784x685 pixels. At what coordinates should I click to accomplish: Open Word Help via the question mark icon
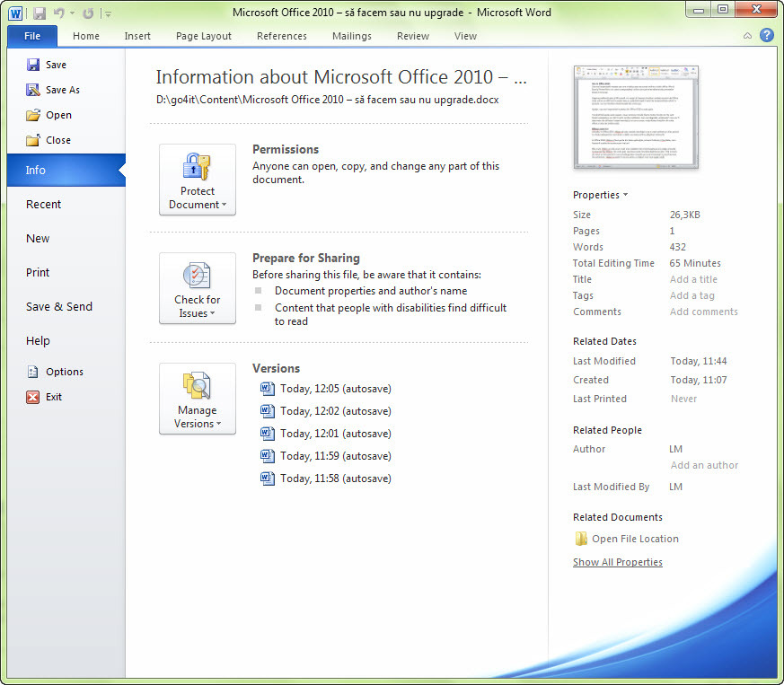767,35
